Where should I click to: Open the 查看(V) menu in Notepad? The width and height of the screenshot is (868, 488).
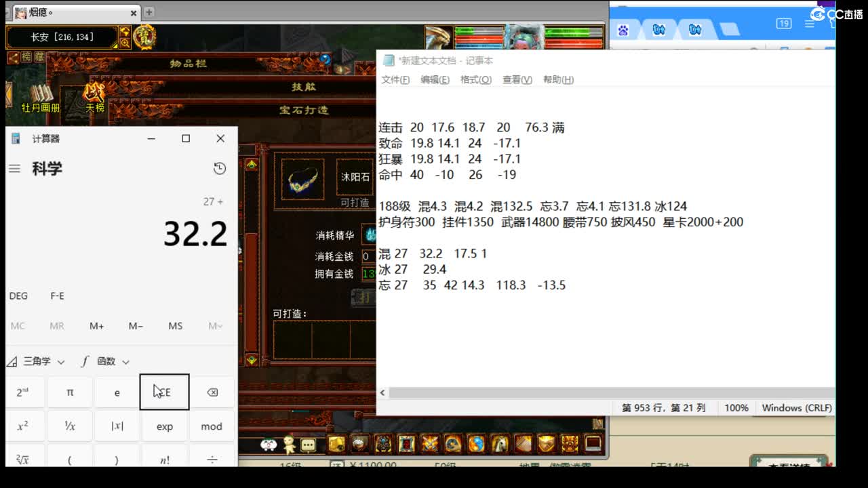(517, 79)
